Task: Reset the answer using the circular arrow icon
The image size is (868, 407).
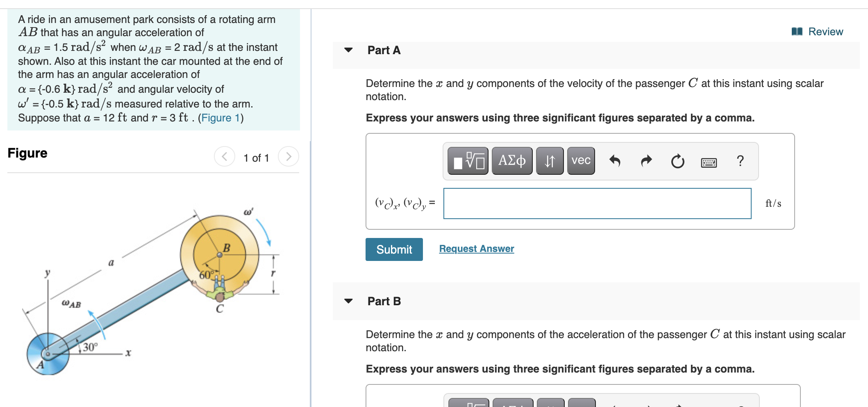Action: 677,161
